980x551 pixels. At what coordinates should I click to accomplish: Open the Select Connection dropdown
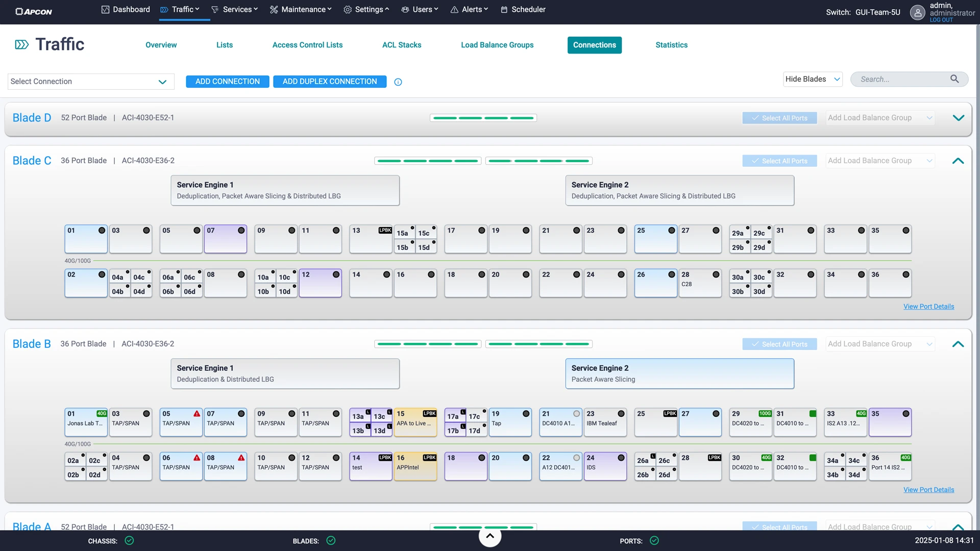click(91, 82)
